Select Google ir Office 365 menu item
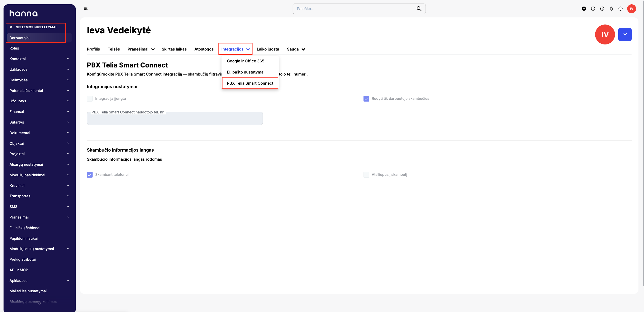 click(250, 61)
